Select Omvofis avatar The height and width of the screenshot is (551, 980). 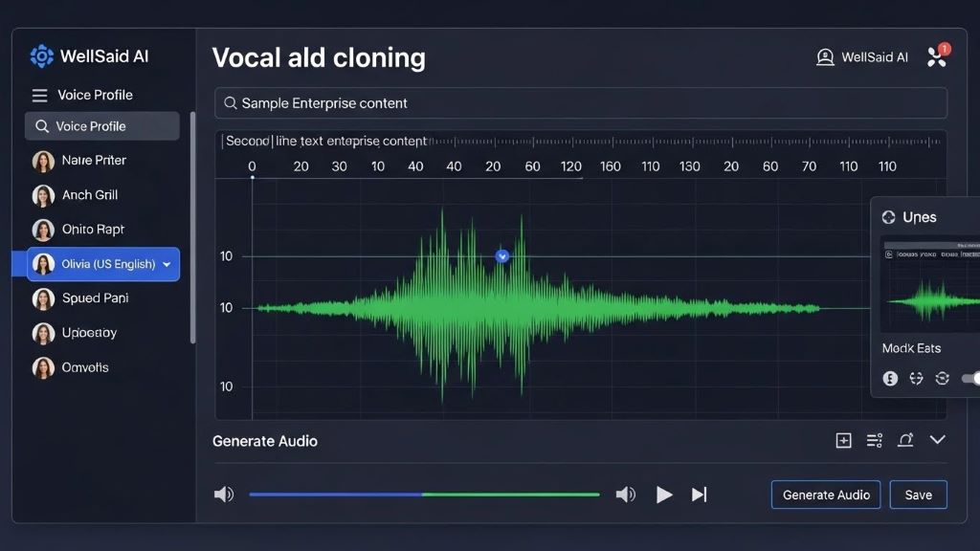coord(43,368)
